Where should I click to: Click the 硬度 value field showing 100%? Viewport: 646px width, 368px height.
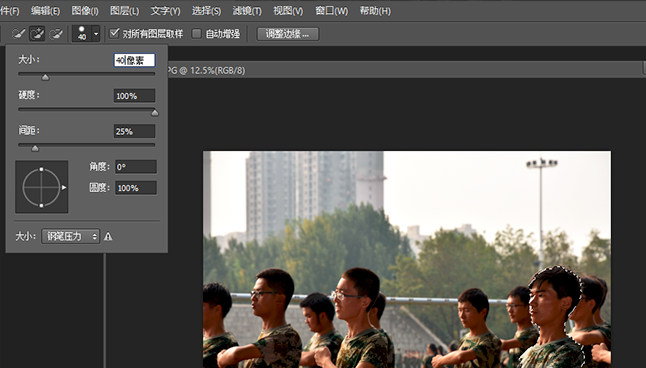pyautogui.click(x=134, y=96)
